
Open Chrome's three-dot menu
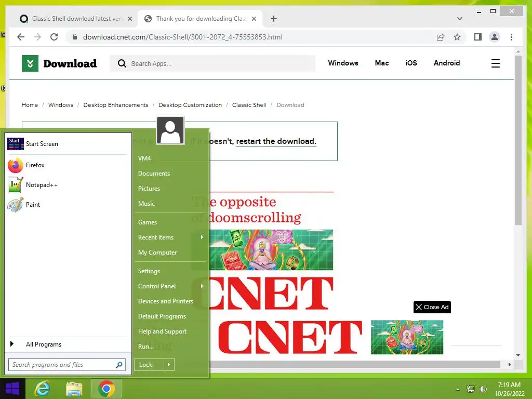click(x=511, y=37)
